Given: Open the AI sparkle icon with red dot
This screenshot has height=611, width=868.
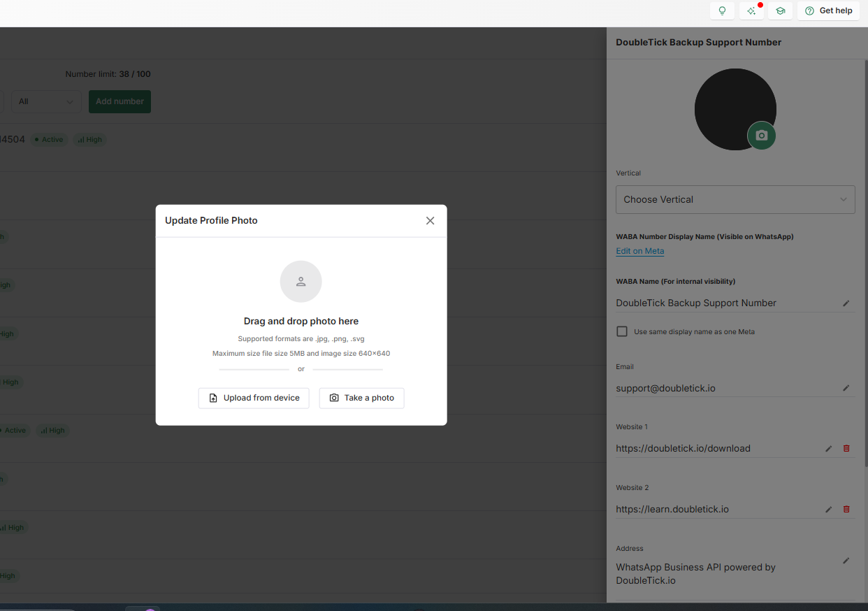Looking at the screenshot, I should tap(751, 11).
